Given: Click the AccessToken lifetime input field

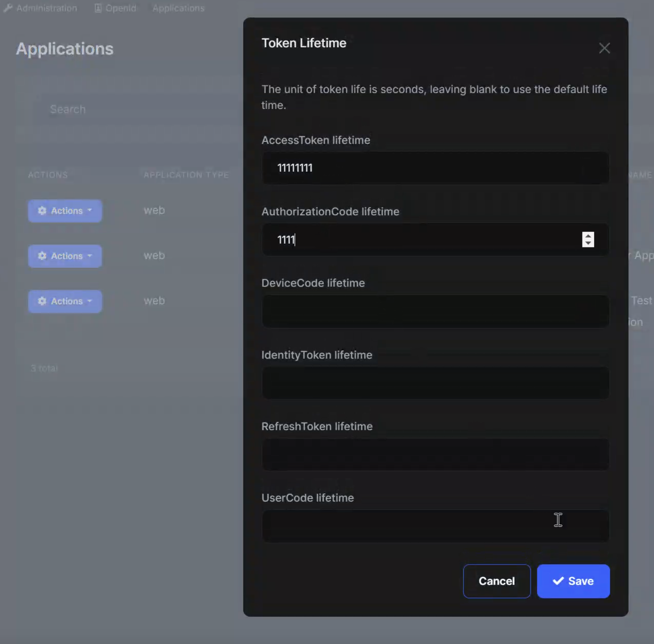Looking at the screenshot, I should pos(435,168).
